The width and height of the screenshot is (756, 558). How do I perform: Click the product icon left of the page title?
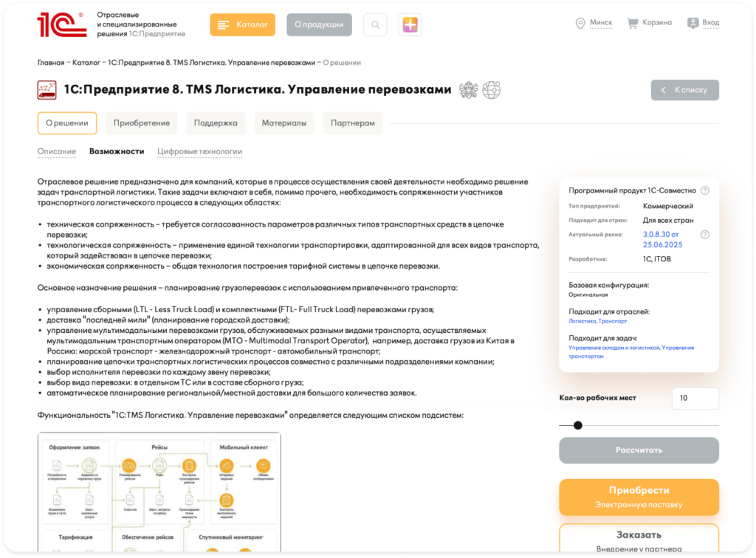point(46,90)
